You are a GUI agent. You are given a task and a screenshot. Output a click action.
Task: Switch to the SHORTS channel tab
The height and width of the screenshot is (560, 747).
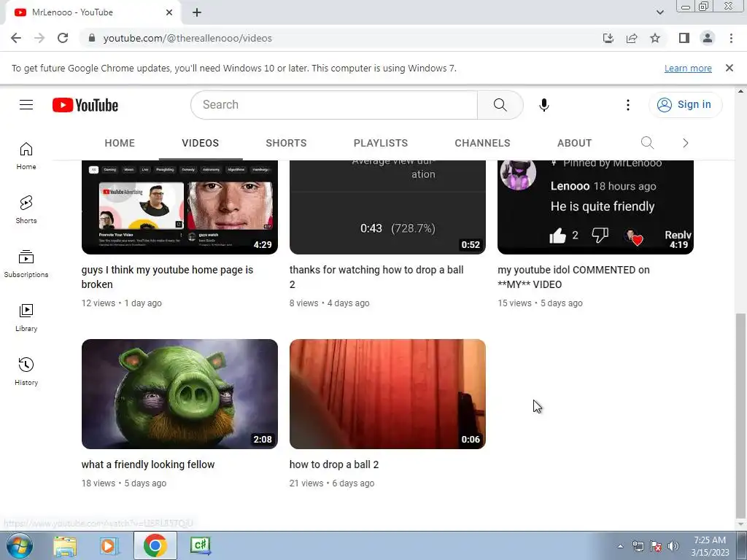point(286,143)
